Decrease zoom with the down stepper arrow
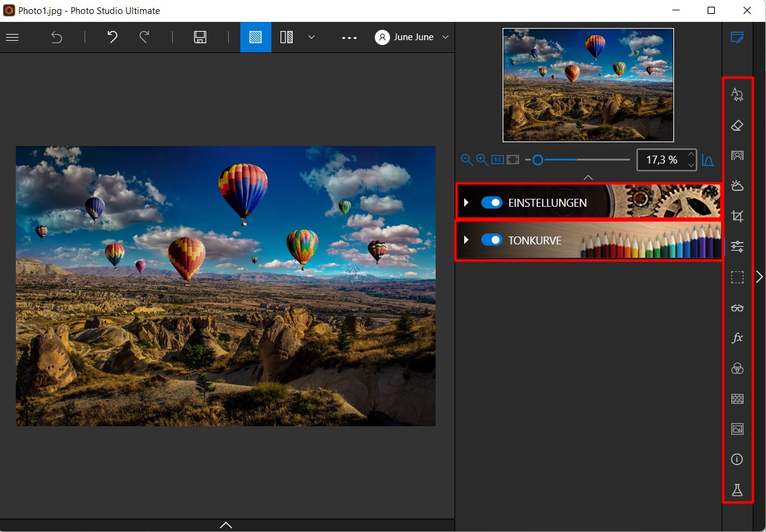This screenshot has height=532, width=766. 691,165
